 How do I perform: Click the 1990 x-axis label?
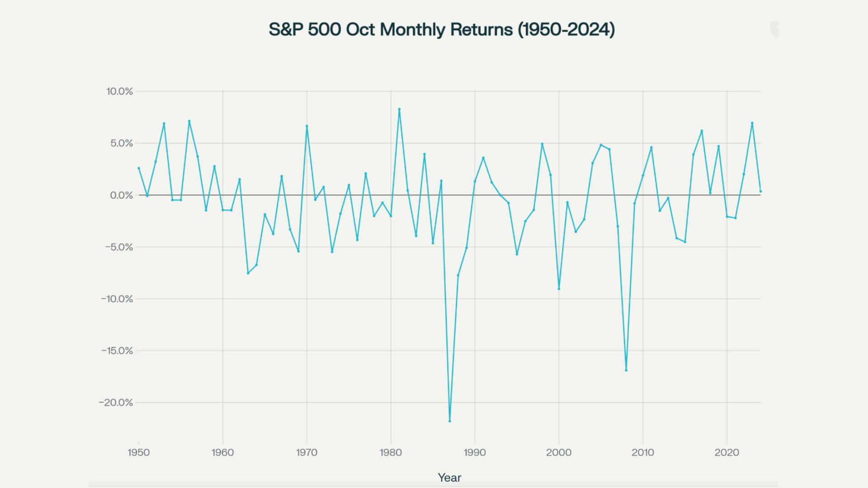[475, 452]
